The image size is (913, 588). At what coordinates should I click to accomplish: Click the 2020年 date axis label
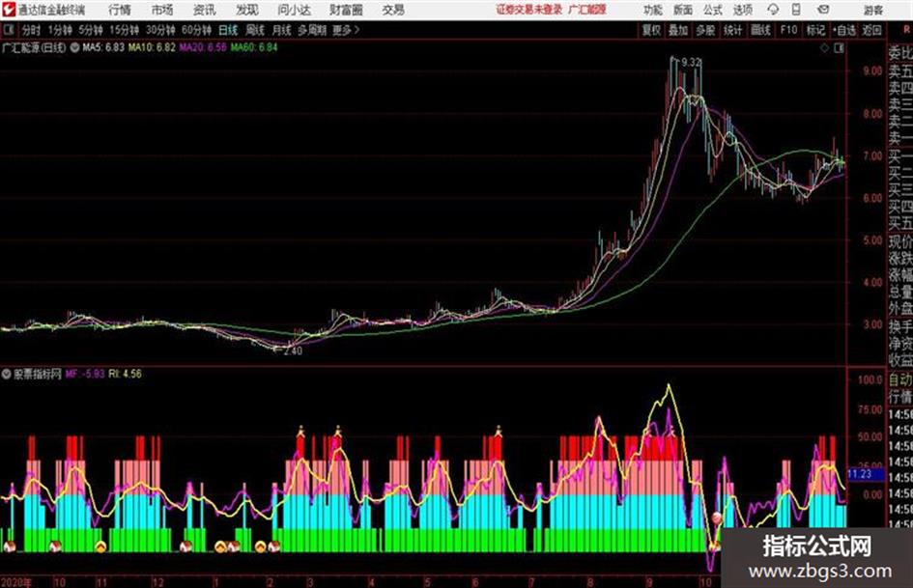coord(16,582)
